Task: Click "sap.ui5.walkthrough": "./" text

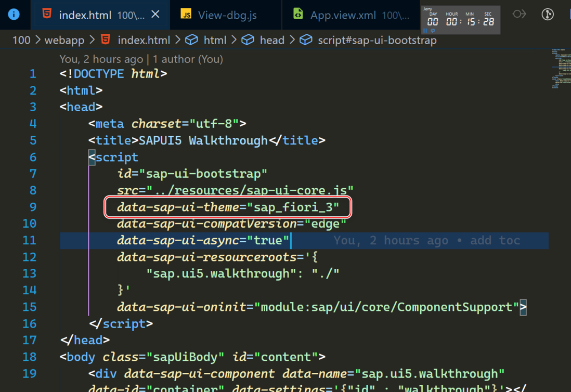Action: pyautogui.click(x=242, y=273)
